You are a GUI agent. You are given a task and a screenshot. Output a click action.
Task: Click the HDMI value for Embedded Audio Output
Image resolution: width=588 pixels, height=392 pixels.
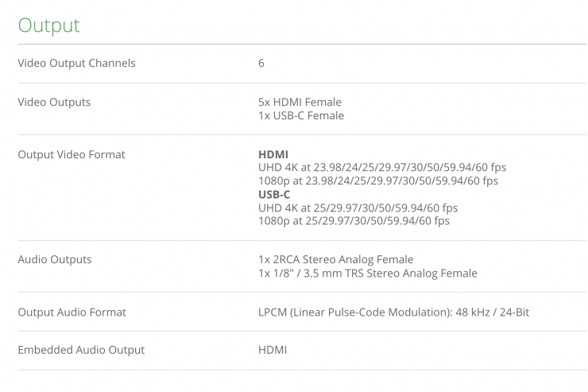point(273,350)
